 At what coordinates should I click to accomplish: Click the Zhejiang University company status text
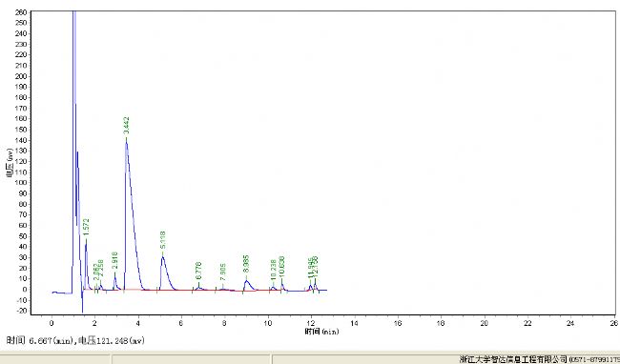539,359
